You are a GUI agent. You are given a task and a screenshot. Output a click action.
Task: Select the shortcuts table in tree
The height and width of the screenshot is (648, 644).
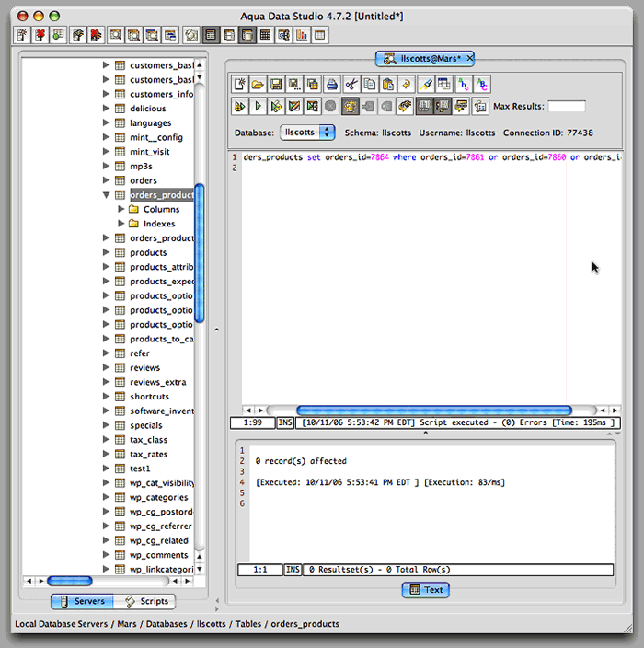coord(149,397)
